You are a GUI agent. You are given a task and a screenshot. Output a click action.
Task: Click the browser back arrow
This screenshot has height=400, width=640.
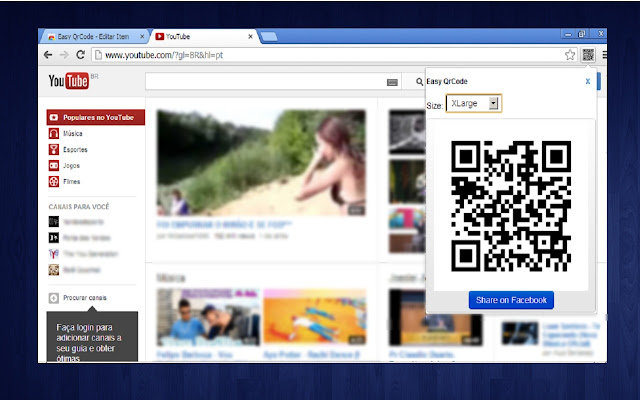[x=48, y=55]
